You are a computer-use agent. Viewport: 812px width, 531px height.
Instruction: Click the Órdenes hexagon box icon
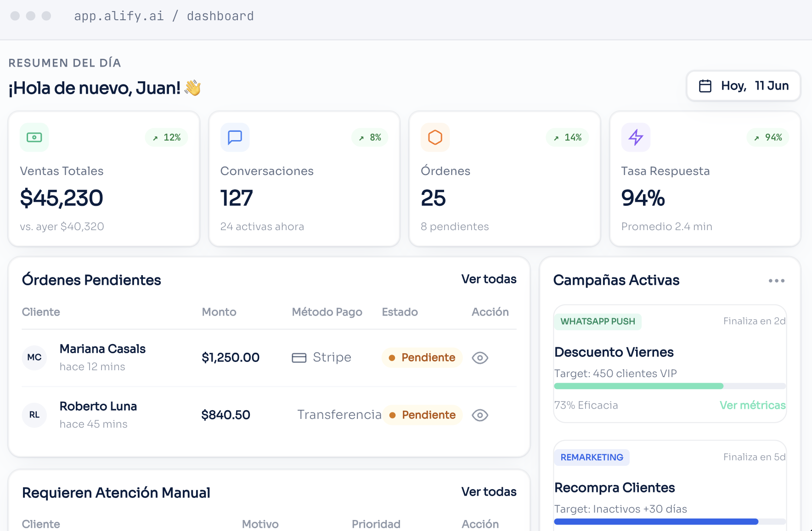(x=435, y=137)
